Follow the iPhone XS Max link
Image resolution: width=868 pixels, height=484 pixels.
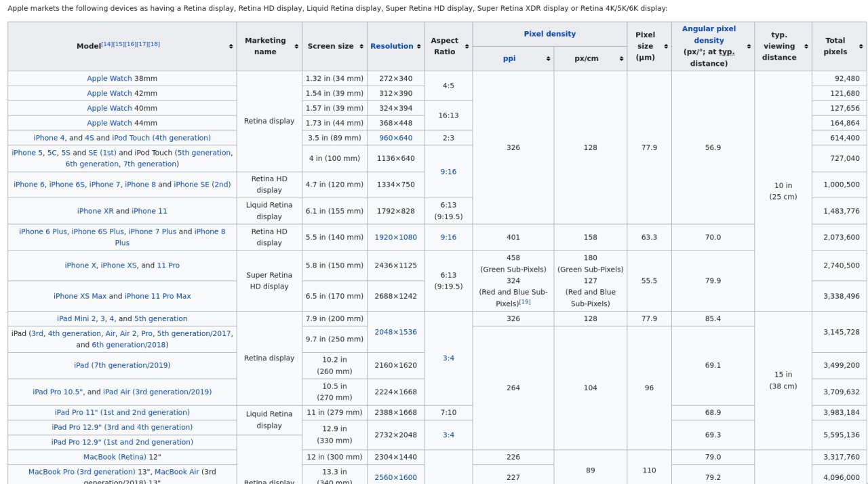[80, 296]
